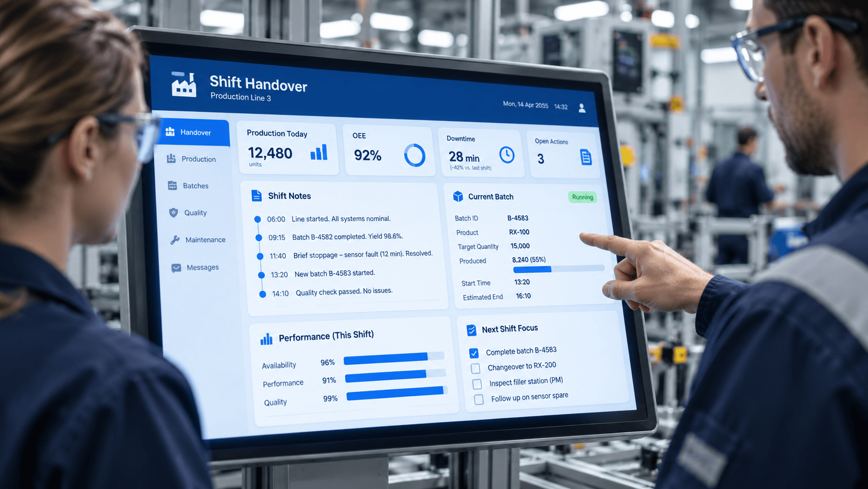The image size is (868, 489).
Task: Click the Shift Handover title
Action: click(x=259, y=83)
